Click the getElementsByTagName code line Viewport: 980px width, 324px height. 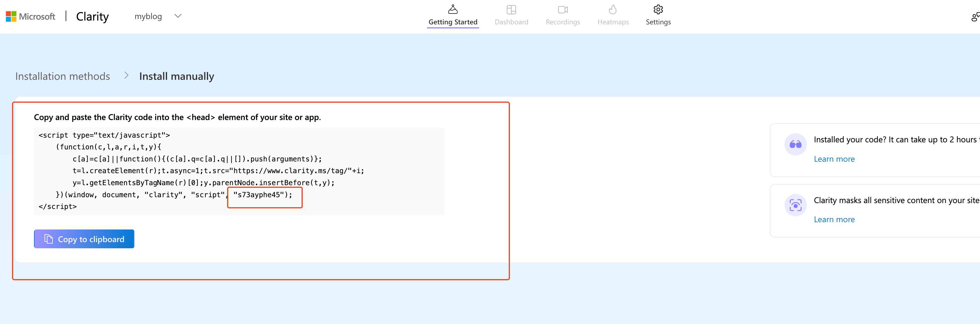click(204, 183)
